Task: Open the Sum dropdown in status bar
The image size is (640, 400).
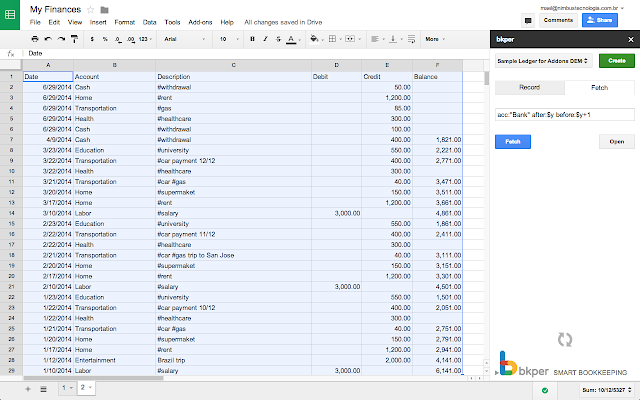Action: [607, 390]
